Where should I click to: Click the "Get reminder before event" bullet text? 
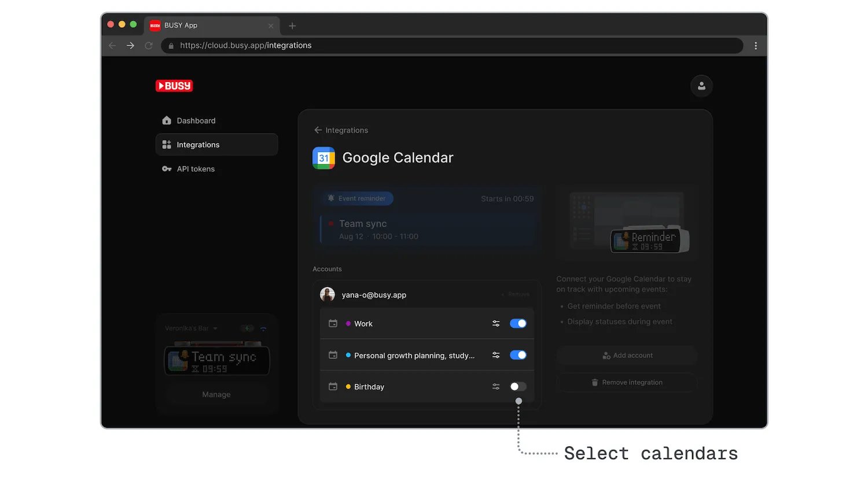(x=614, y=306)
